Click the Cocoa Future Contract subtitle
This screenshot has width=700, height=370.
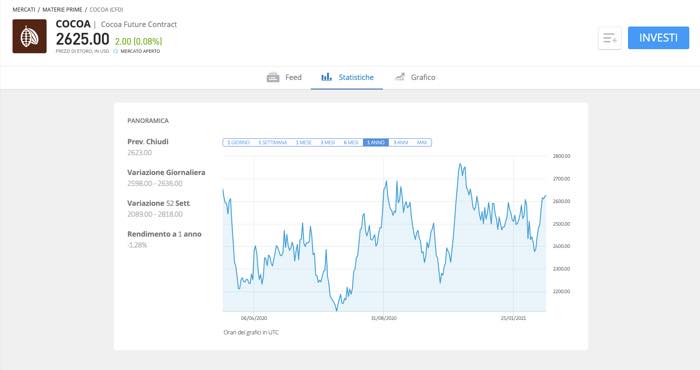(139, 25)
